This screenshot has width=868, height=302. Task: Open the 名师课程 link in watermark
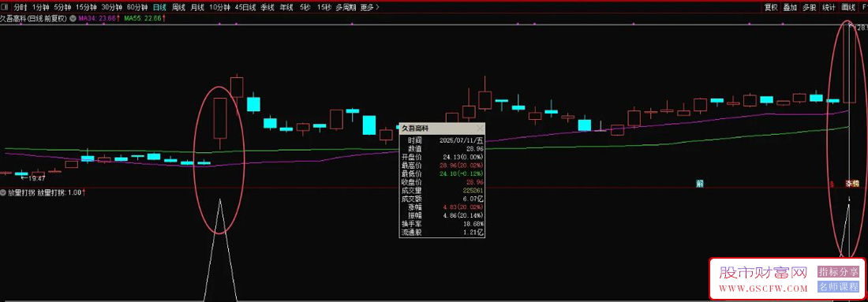[837, 286]
